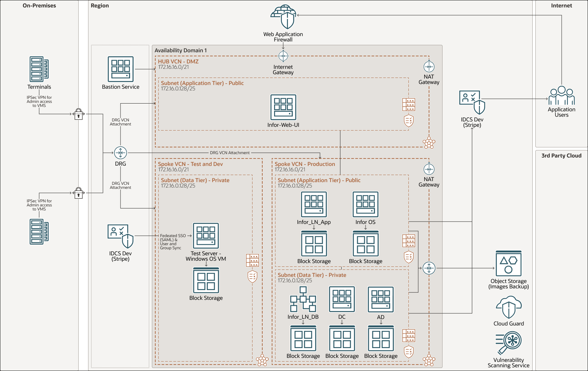Switch to the On-Premises section

coord(39,5)
